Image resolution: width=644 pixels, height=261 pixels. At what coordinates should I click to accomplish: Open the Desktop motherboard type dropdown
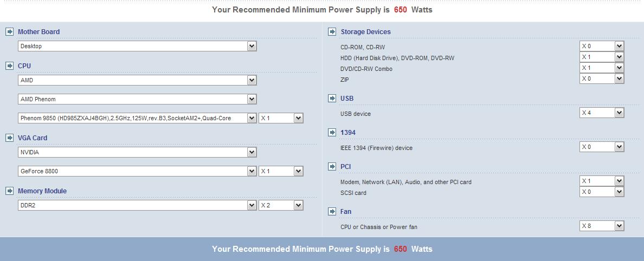tap(252, 46)
